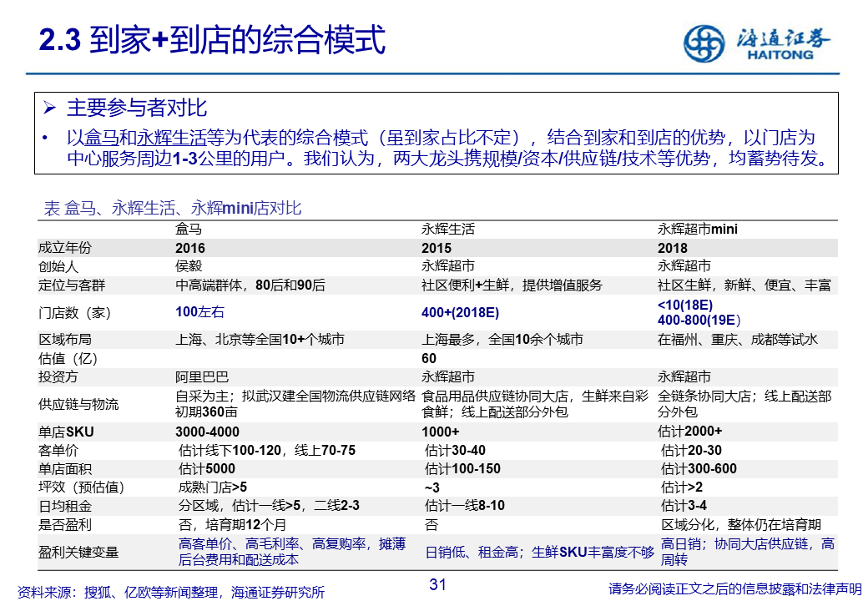Select the row label "坪效（预估值）"
868x601 pixels.
click(82, 487)
